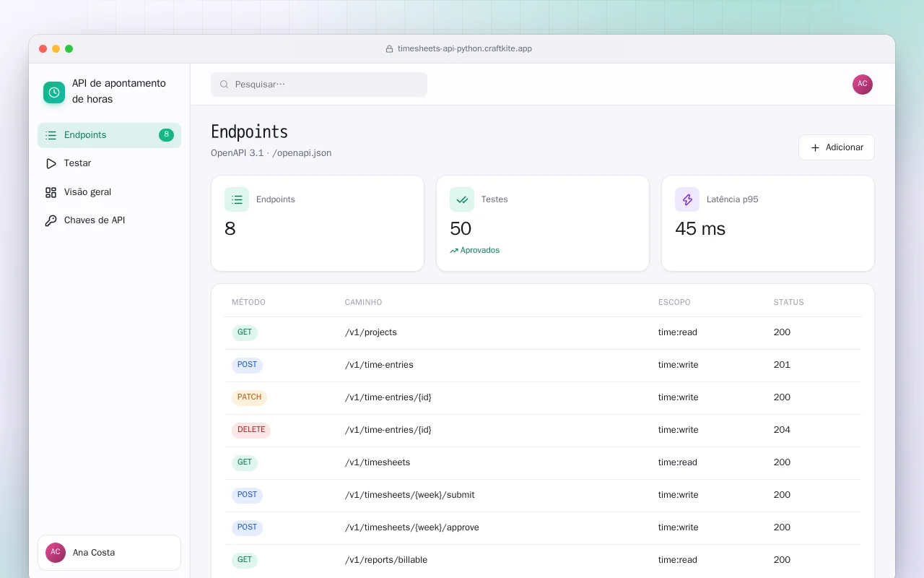The height and width of the screenshot is (578, 924).
Task: Click the Endpoints list icon in the sidebar
Action: click(51, 135)
